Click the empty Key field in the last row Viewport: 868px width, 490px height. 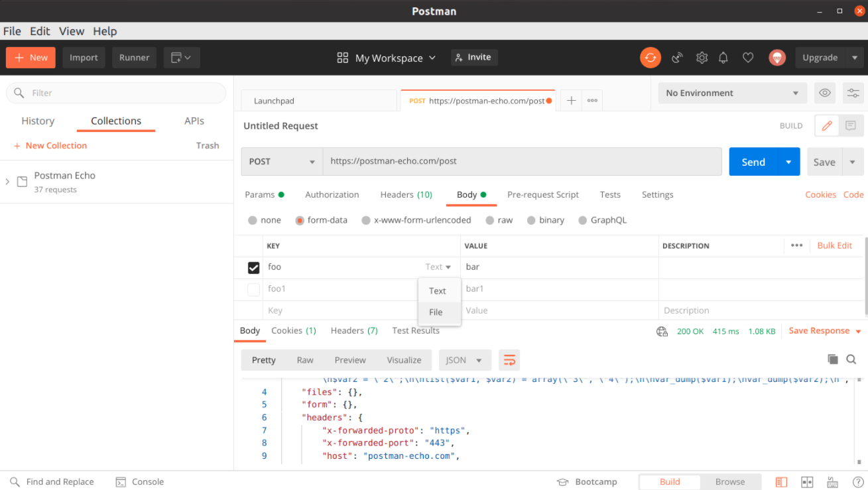pyautogui.click(x=362, y=310)
